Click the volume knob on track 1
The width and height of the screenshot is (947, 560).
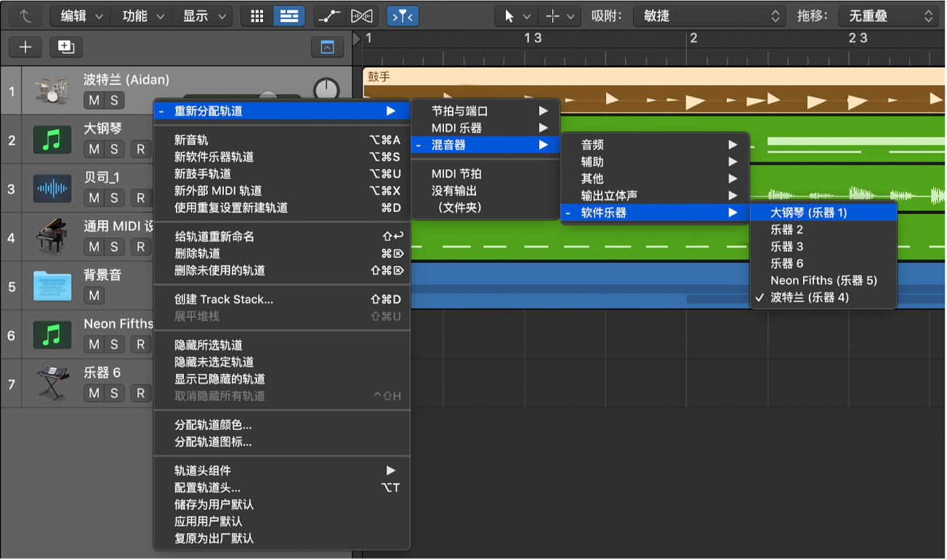coord(326,90)
